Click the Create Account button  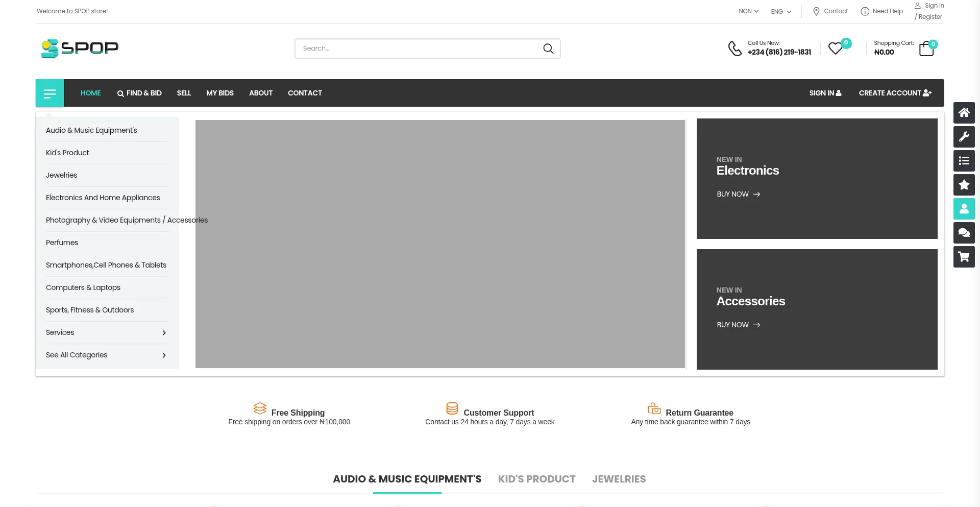point(895,93)
